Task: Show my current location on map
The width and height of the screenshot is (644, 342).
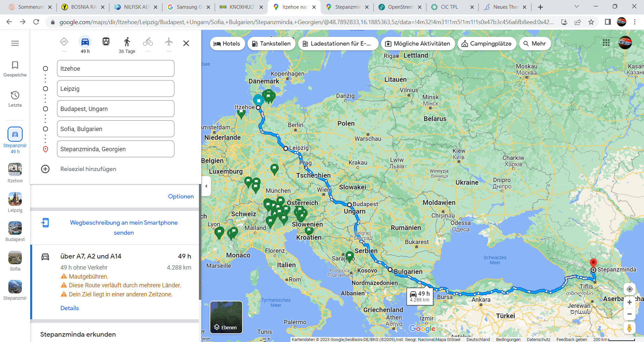Action: click(630, 289)
